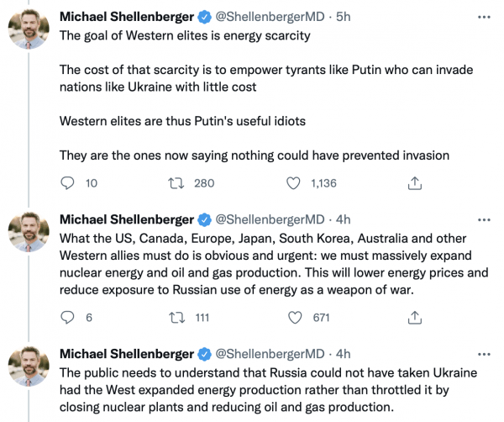Click @ShellenbergerMD handle on second tweet
Viewport: 504px width, 422px height.
pyautogui.click(x=270, y=219)
